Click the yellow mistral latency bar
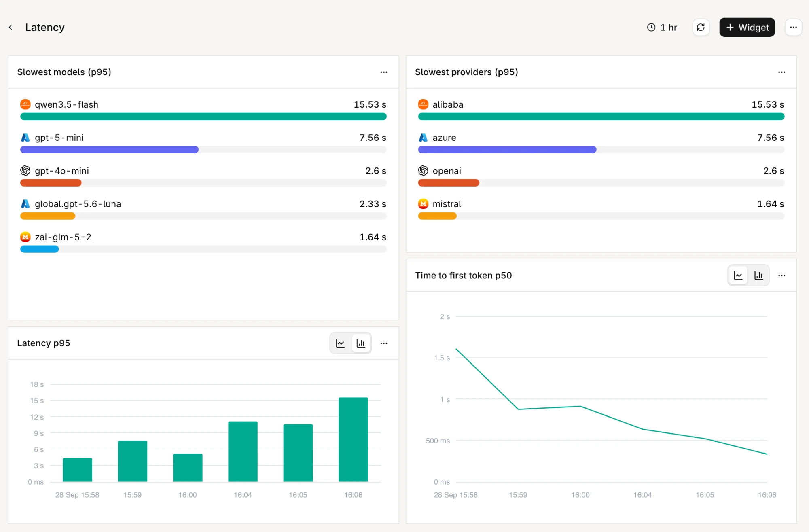Viewport: 809px width, 532px height. click(x=437, y=216)
